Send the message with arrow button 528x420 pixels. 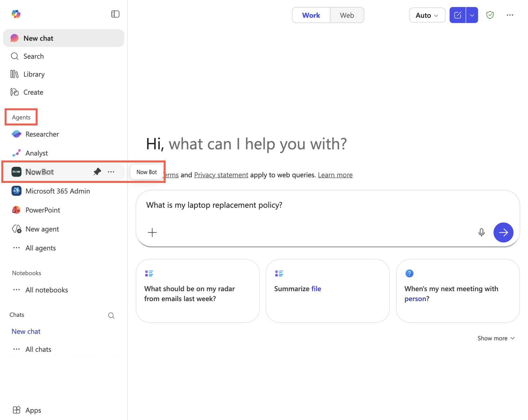[x=503, y=232]
